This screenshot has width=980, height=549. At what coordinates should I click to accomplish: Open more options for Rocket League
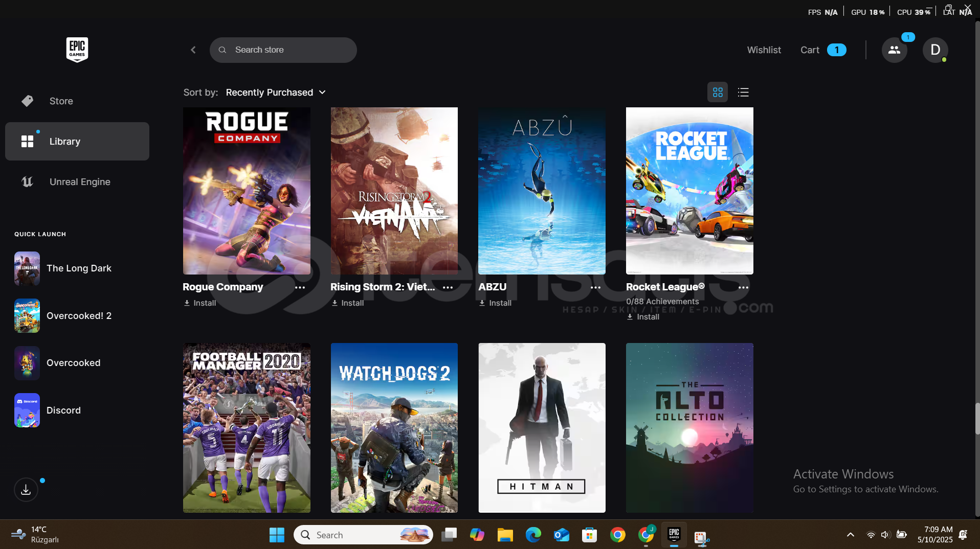(744, 287)
